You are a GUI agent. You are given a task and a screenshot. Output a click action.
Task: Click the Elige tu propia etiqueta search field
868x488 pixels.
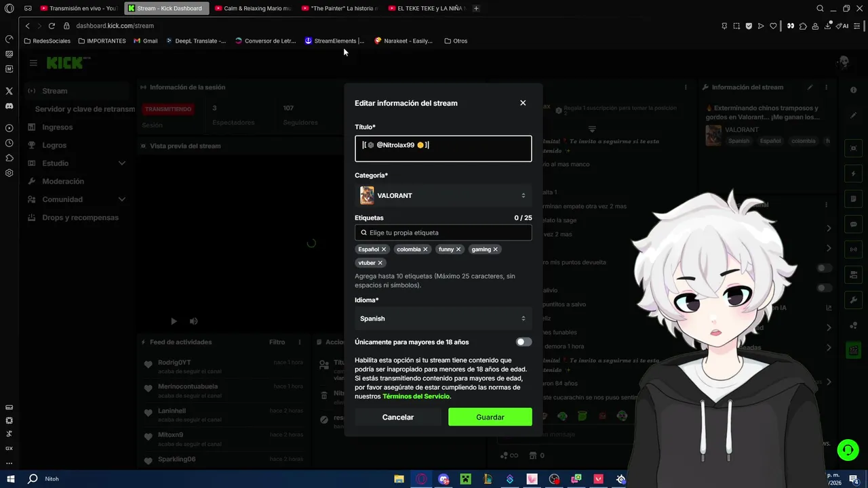(x=443, y=232)
